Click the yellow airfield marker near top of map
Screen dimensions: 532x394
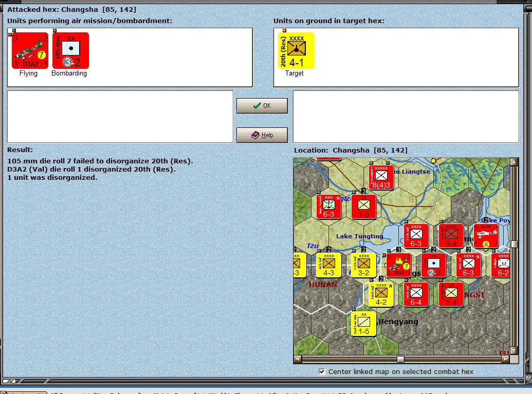coord(433,161)
